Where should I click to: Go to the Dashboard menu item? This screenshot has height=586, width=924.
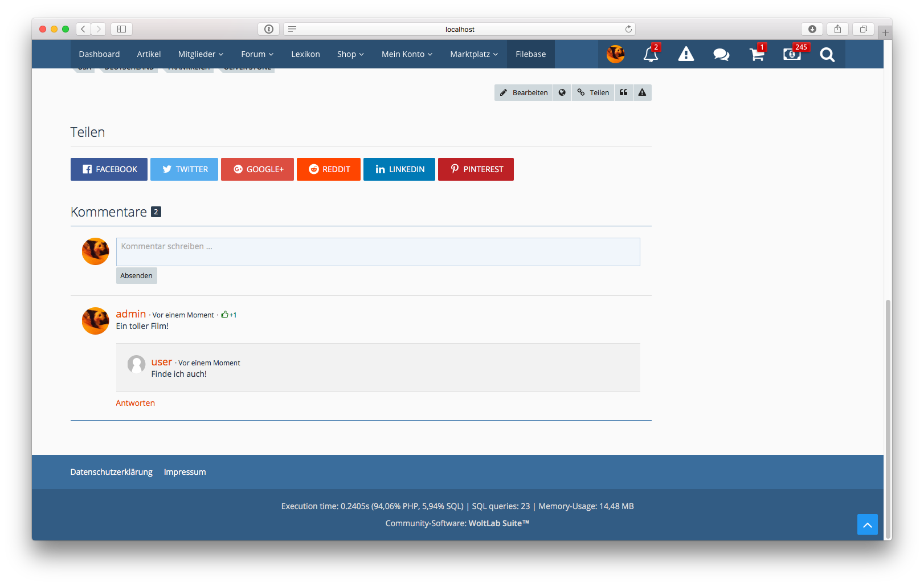click(x=99, y=54)
